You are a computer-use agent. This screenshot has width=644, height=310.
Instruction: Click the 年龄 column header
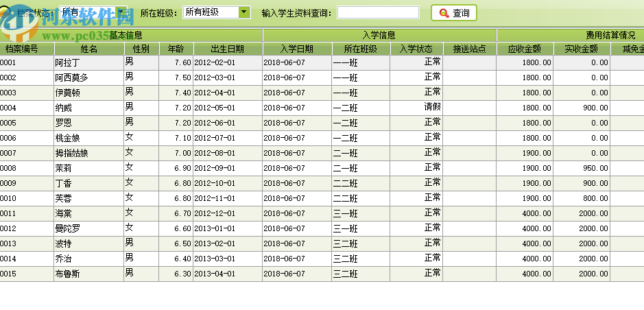(176, 49)
